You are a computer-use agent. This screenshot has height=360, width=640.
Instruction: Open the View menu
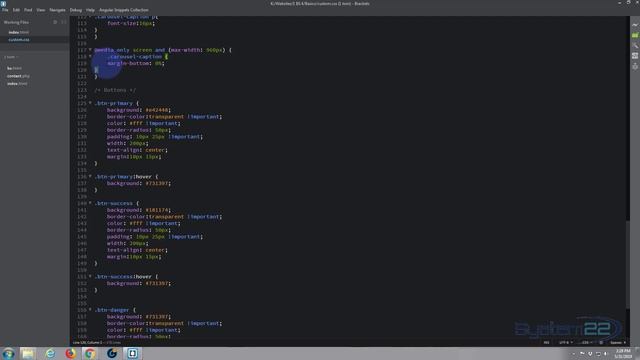pyautogui.click(x=41, y=10)
